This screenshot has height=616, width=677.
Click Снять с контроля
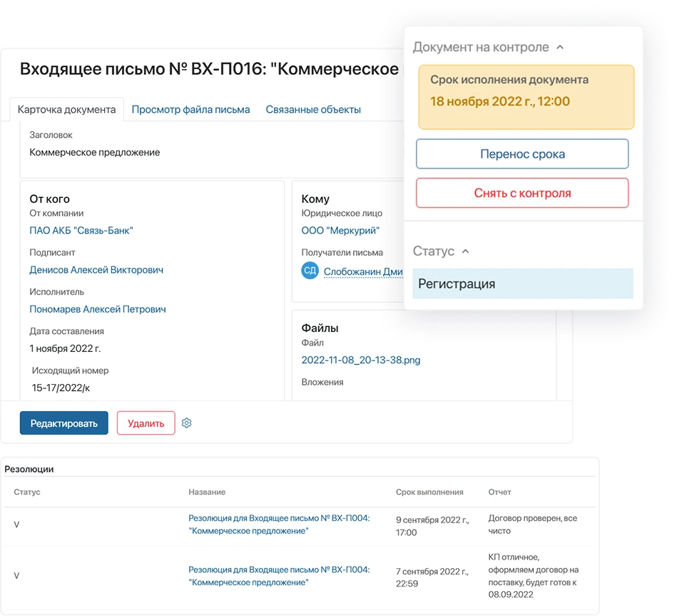click(521, 193)
